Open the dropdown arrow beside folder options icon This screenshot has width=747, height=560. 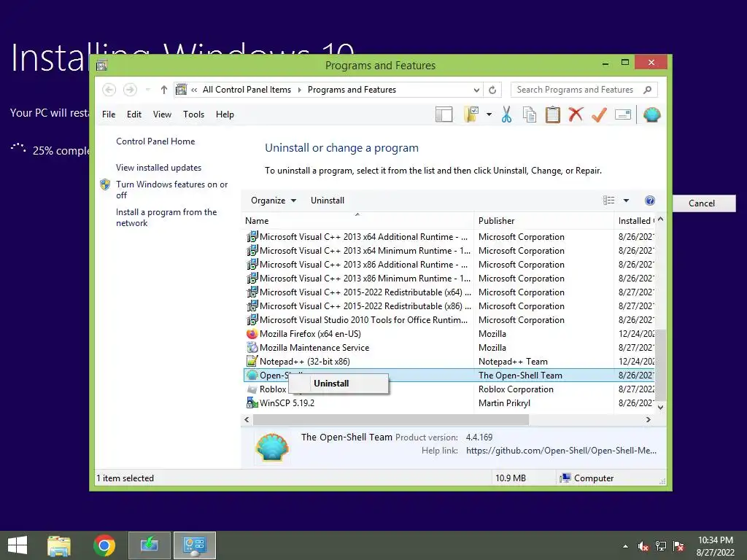pos(489,114)
